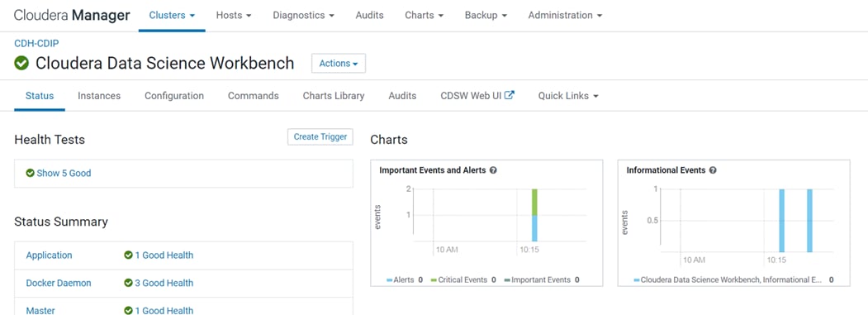Click the green service health check icon
This screenshot has width=868, height=315.
21,63
